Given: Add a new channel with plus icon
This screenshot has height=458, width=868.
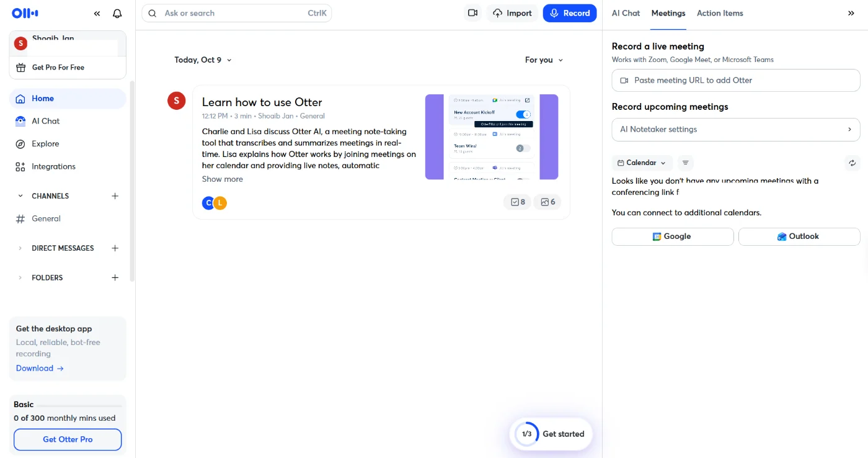Looking at the screenshot, I should click(115, 196).
